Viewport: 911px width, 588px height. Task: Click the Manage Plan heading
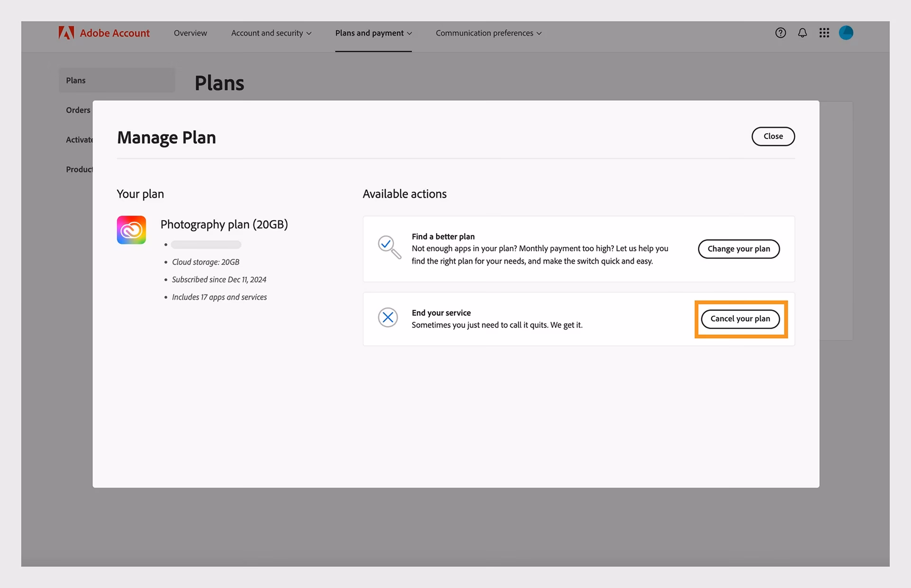point(167,138)
